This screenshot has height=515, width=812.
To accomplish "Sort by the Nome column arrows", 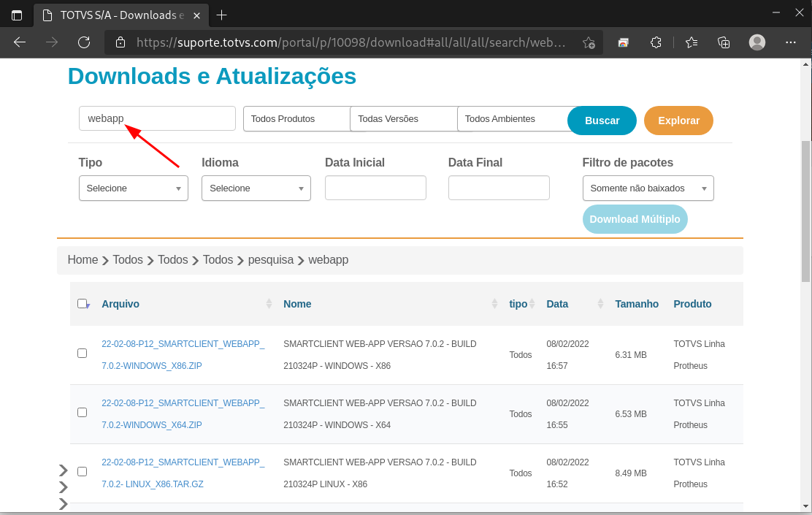I will (494, 304).
